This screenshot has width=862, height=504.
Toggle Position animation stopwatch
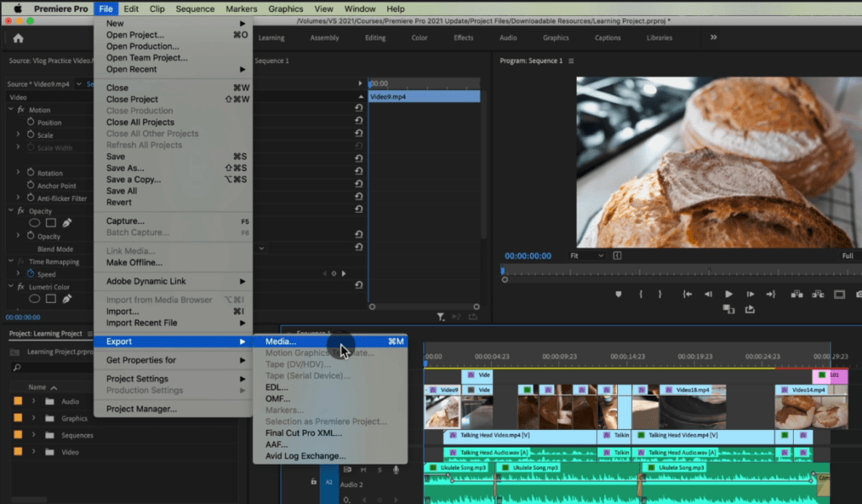pyautogui.click(x=31, y=122)
